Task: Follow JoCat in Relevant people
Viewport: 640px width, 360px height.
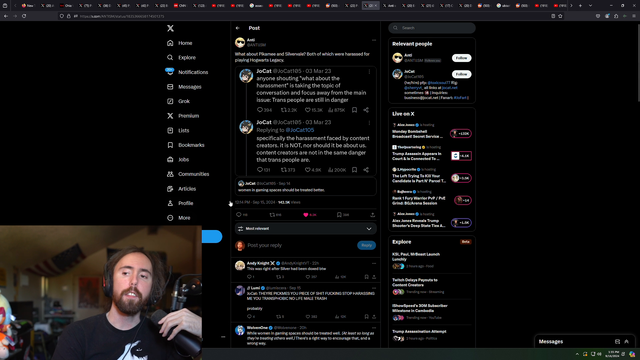Action: [461, 74]
